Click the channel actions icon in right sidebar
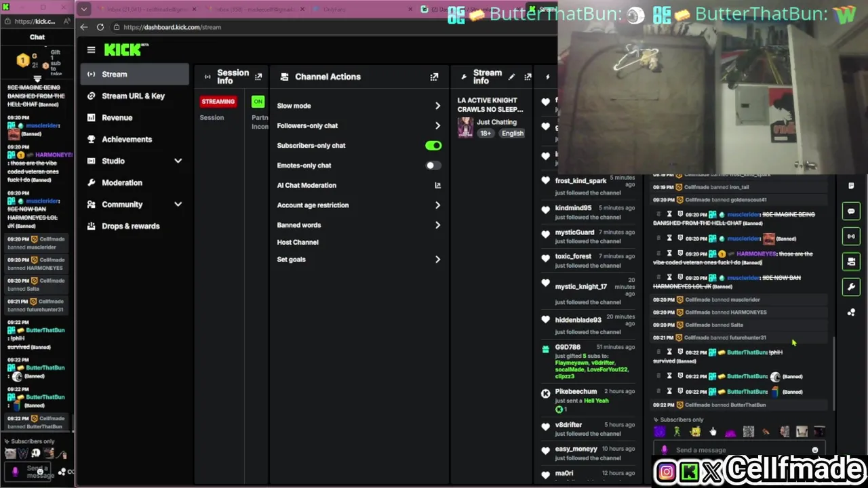 (x=851, y=261)
